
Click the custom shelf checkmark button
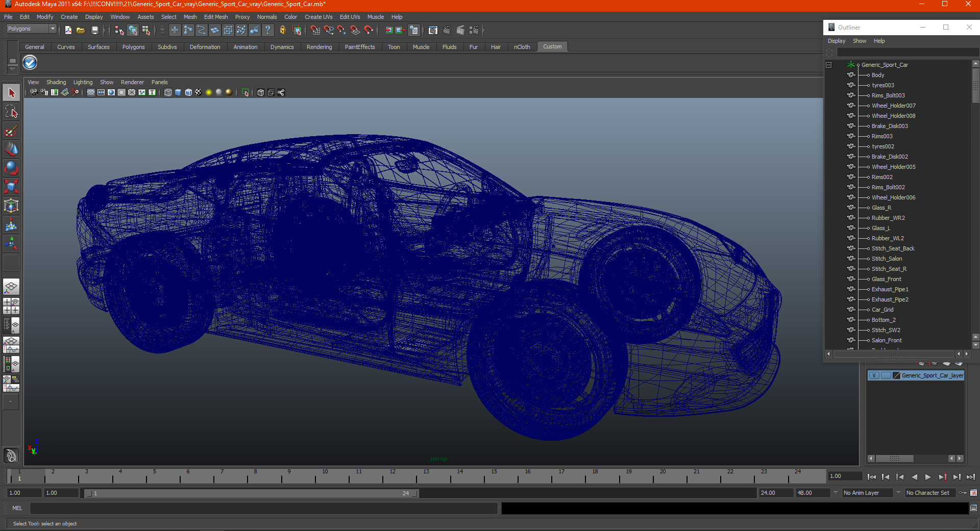[30, 63]
